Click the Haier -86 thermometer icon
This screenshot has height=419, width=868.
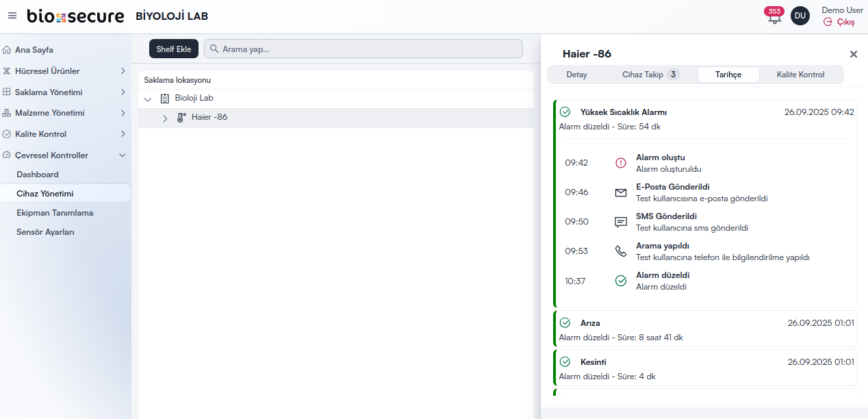pyautogui.click(x=181, y=118)
